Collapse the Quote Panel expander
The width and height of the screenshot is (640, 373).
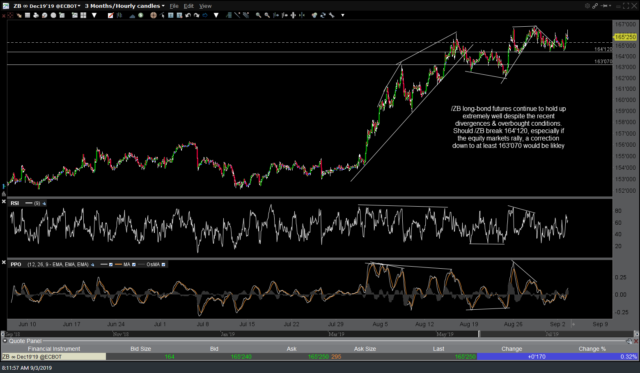pos(5,341)
